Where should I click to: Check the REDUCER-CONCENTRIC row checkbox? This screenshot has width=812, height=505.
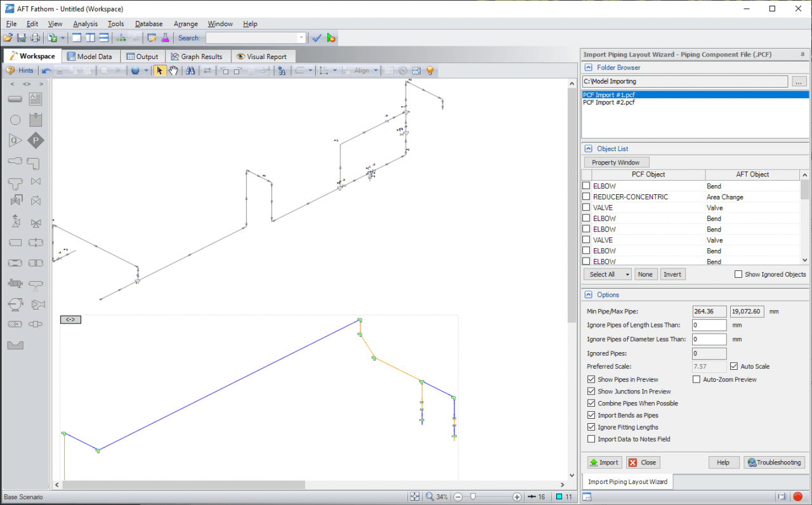point(586,197)
